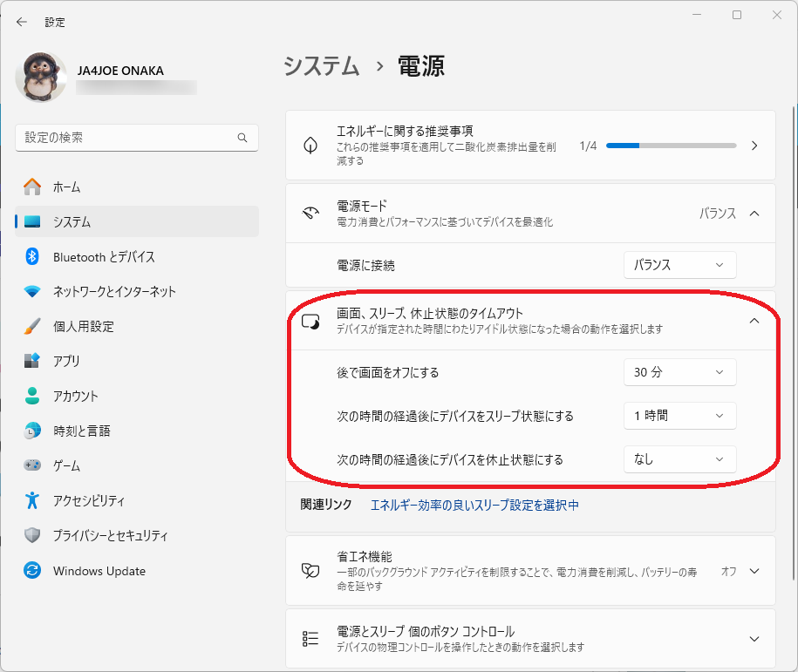Viewport: 798px width, 672px height.
Task: Open the 電源に接続 バランス dropdown
Action: [680, 264]
